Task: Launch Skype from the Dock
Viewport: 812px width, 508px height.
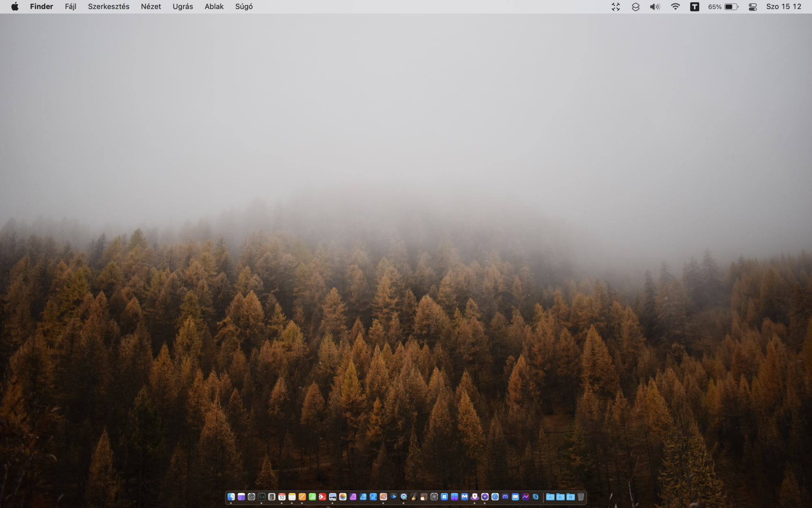Action: coord(536,497)
